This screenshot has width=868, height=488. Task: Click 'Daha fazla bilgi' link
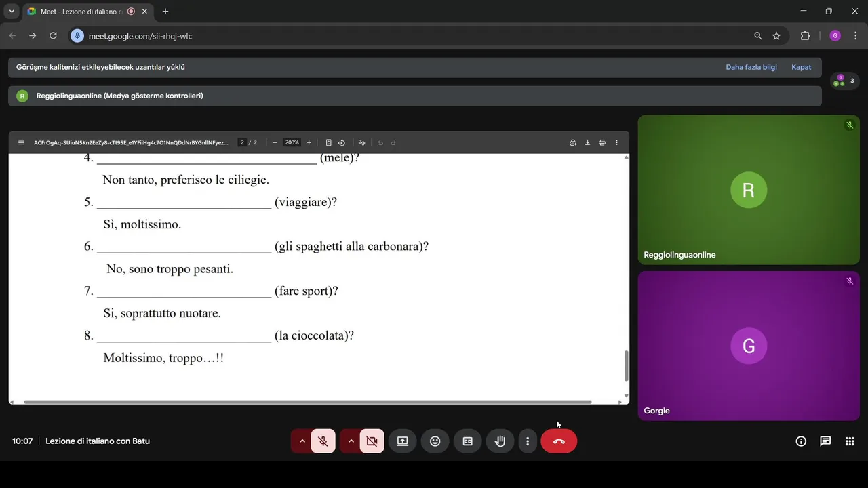click(x=751, y=68)
